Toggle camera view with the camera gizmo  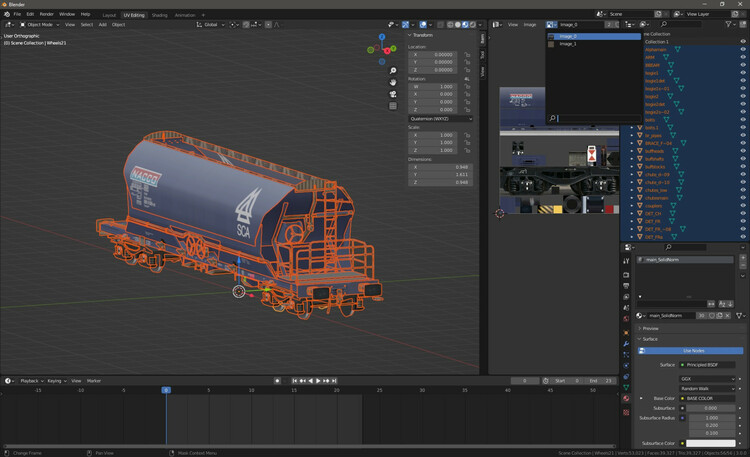[x=393, y=94]
